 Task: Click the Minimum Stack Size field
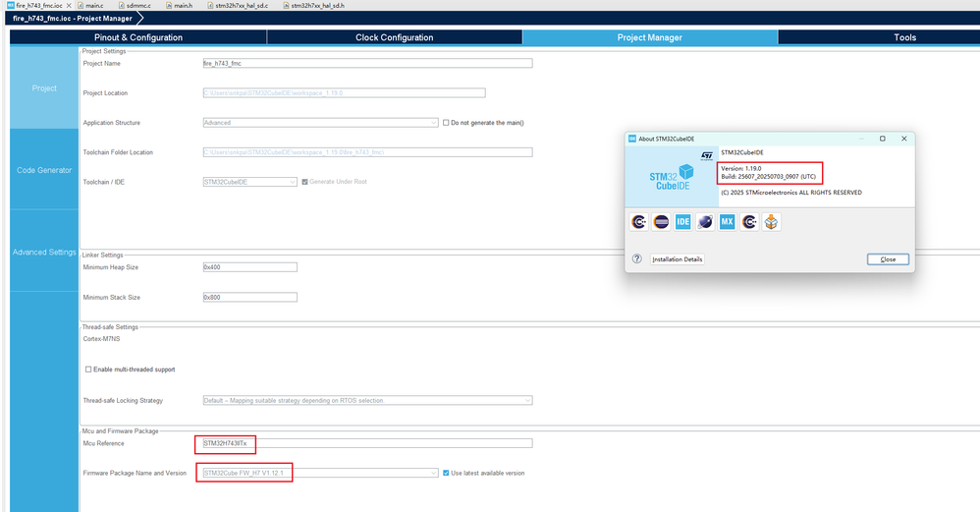[x=250, y=298]
